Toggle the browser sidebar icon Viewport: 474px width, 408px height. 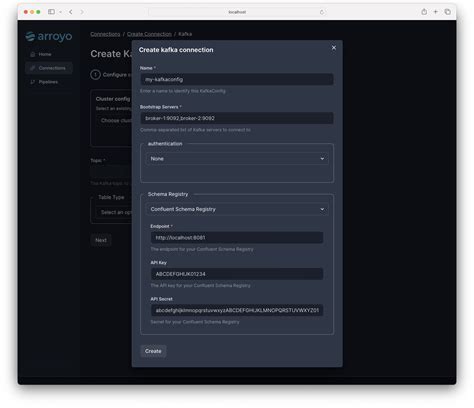coord(51,12)
